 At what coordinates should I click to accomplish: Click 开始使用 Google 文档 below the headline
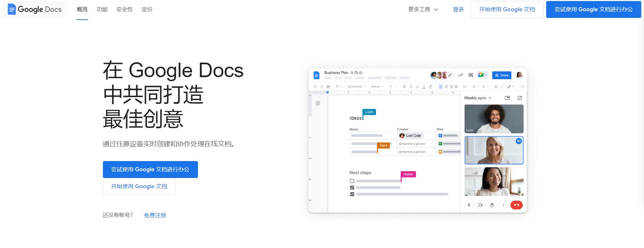(x=139, y=186)
